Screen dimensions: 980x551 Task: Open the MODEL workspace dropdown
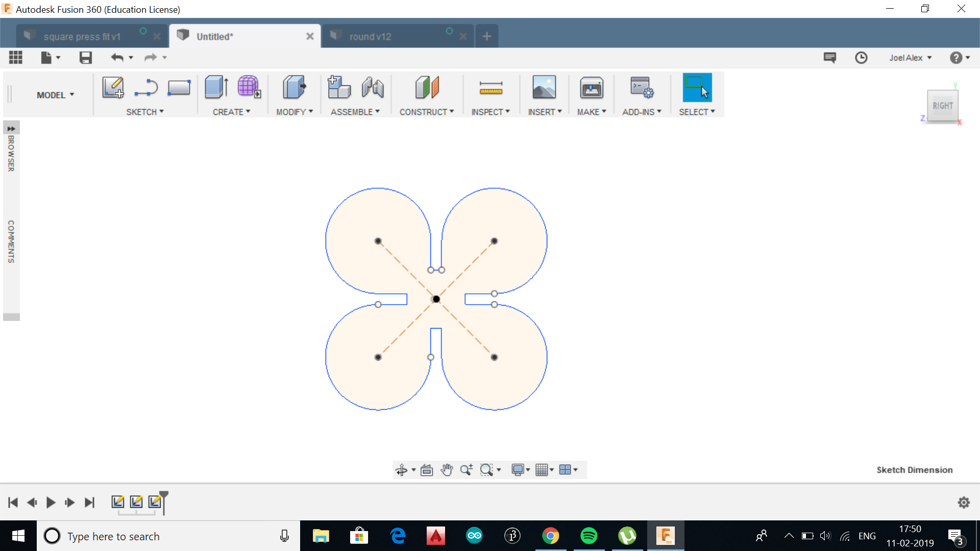55,95
